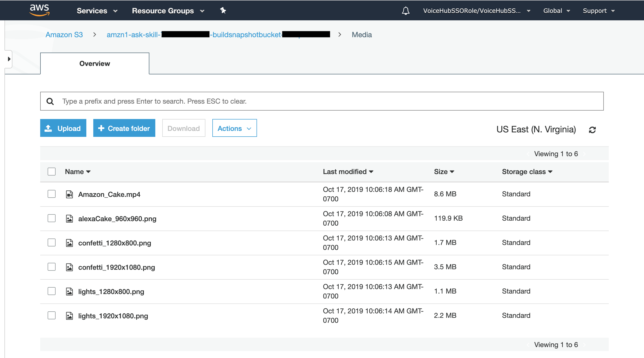The height and width of the screenshot is (358, 644).
Task: Open the Services menu
Action: (97, 11)
